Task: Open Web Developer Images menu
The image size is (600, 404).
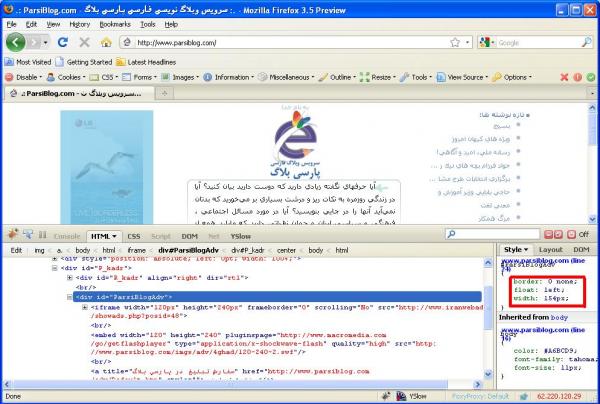Action: (180, 77)
